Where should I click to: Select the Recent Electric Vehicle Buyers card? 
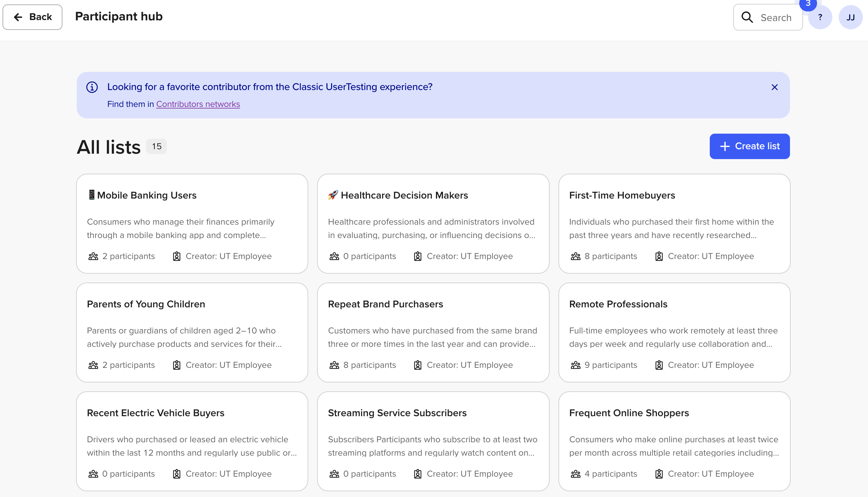tap(192, 441)
